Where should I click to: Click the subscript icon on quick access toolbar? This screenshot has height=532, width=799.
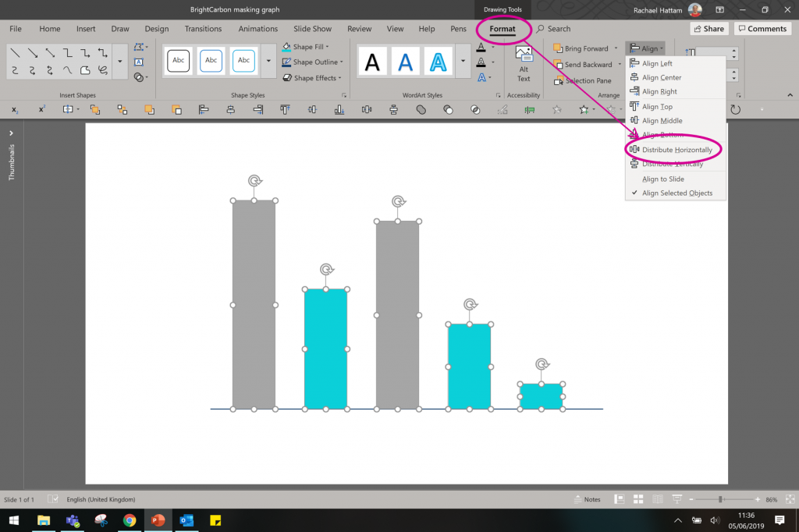click(x=13, y=110)
